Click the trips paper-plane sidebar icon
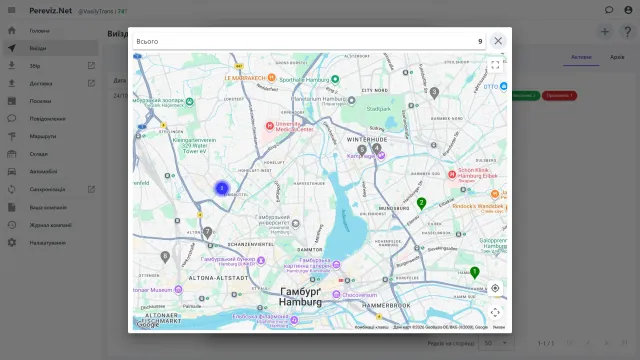The image size is (640, 360). tap(12, 48)
